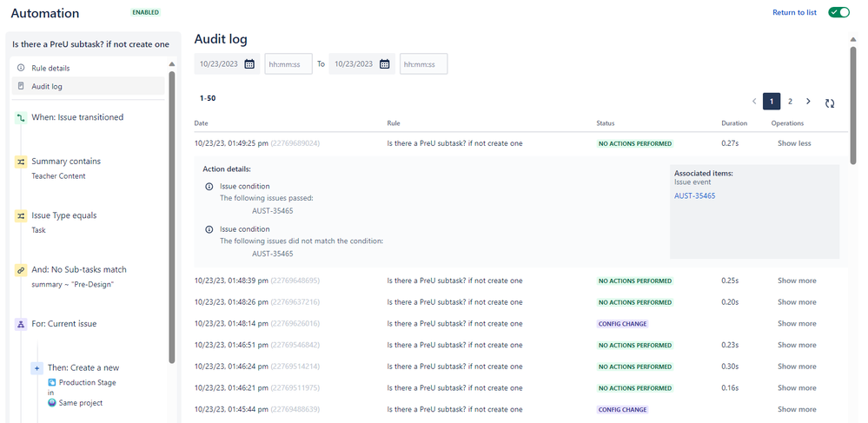Viewport: 868px width, 423px height.
Task: Click the first hh:mm:ss time field
Action: pyautogui.click(x=288, y=63)
